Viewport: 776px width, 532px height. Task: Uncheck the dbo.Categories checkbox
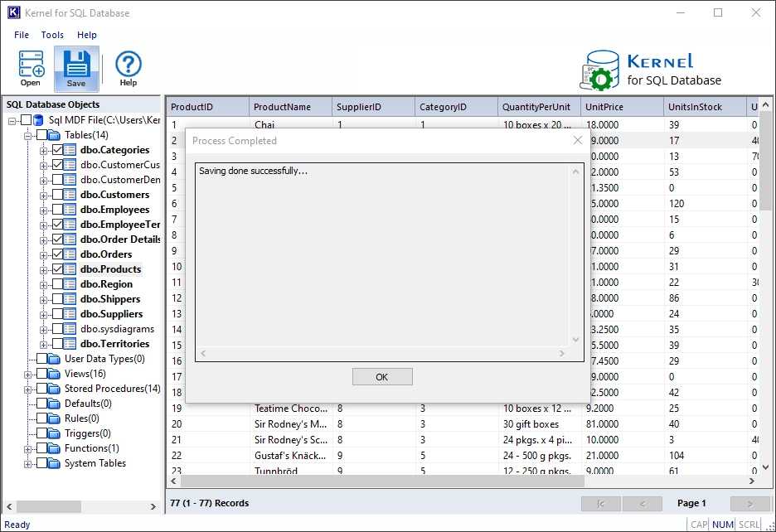click(57, 149)
